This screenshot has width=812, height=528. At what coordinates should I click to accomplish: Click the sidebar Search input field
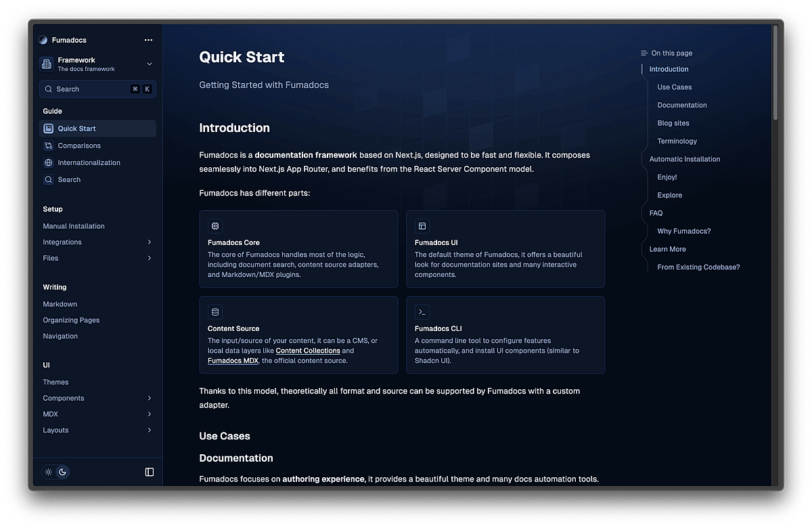coord(88,89)
